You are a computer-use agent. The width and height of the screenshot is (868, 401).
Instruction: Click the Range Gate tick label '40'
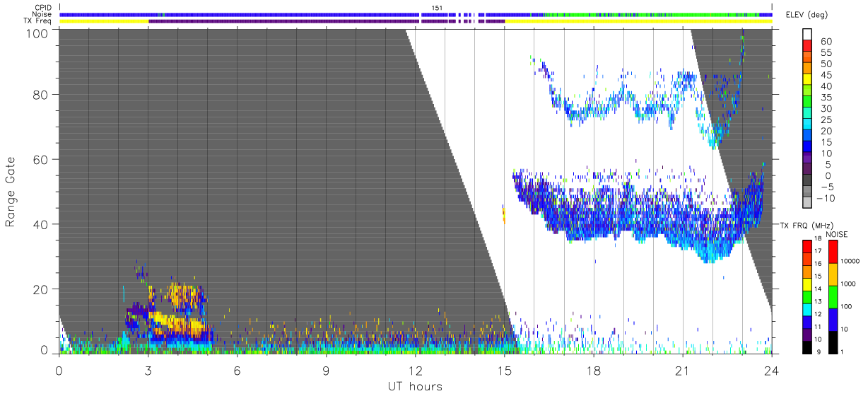point(42,224)
